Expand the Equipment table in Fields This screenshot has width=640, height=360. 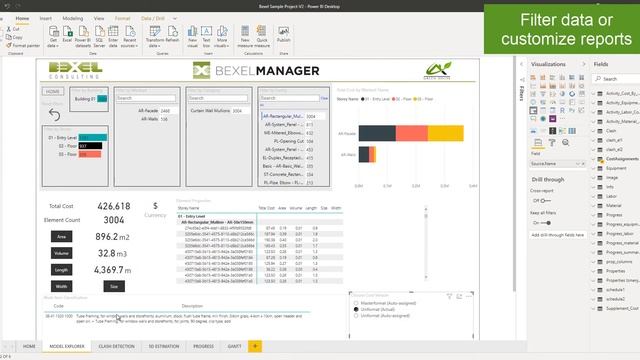(x=594, y=168)
